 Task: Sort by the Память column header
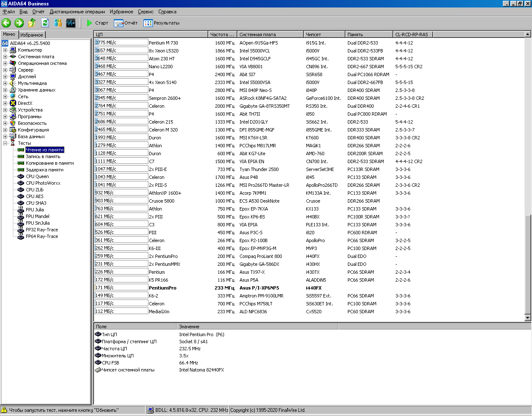click(x=368, y=35)
